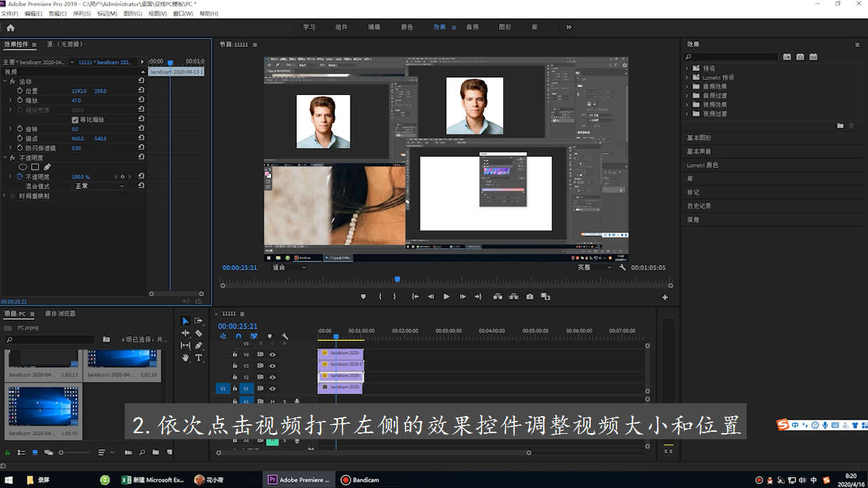
Task: Step forward one frame
Action: coord(462,296)
